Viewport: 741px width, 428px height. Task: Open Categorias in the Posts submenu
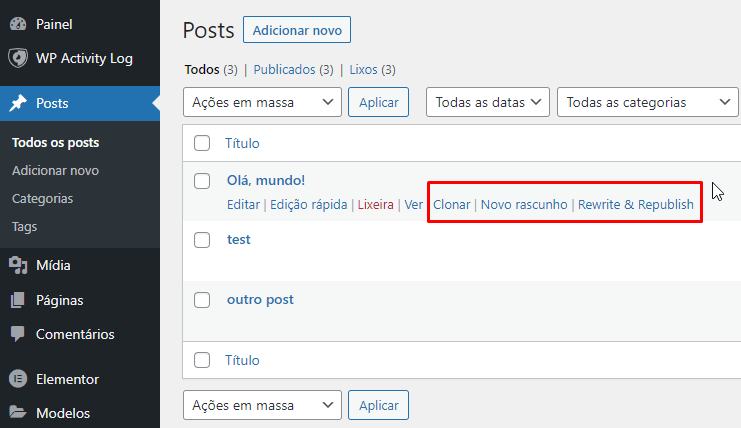click(x=42, y=198)
